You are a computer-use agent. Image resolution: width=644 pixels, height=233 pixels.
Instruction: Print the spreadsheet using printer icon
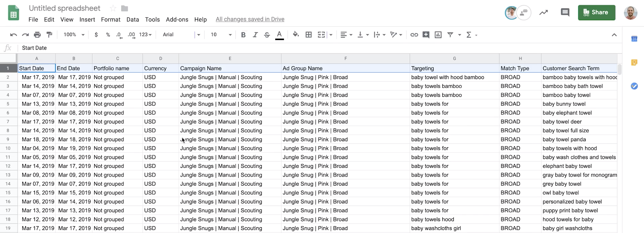click(37, 35)
